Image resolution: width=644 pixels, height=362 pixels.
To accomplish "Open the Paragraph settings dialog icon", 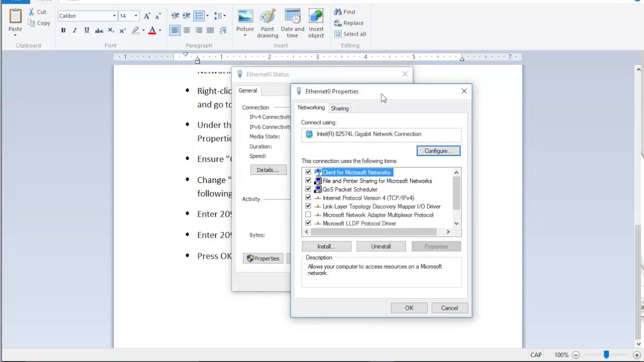I will point(223,31).
